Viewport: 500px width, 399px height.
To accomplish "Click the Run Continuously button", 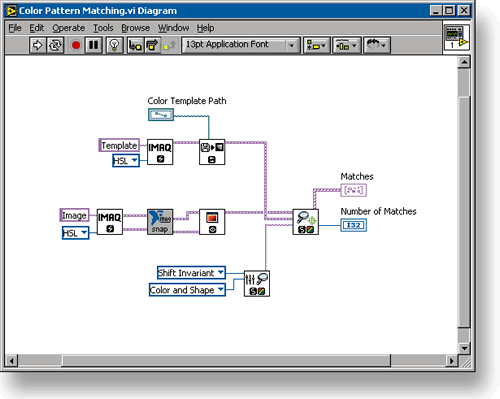I will click(x=55, y=45).
